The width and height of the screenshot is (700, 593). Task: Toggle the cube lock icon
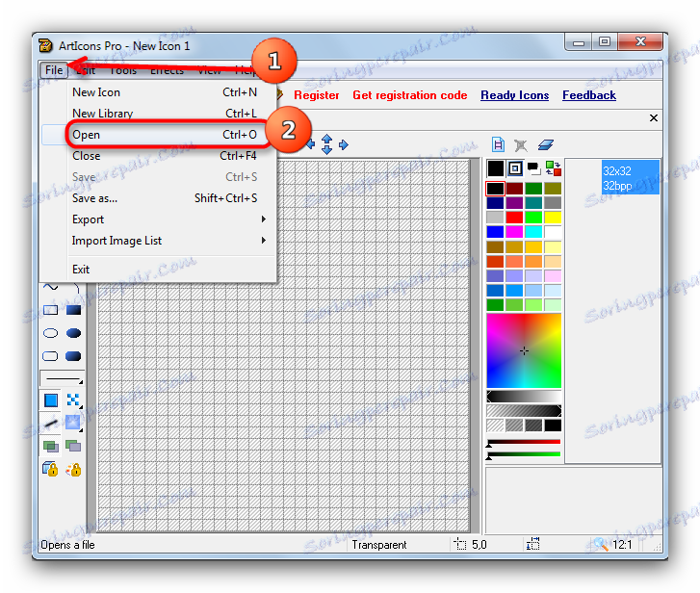[x=50, y=469]
